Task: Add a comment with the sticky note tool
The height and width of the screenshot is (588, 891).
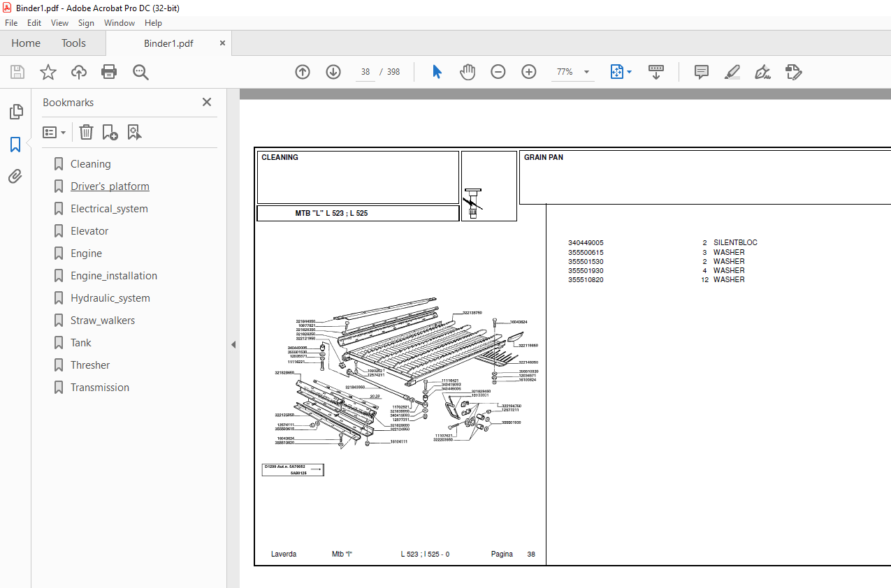Action: point(702,72)
